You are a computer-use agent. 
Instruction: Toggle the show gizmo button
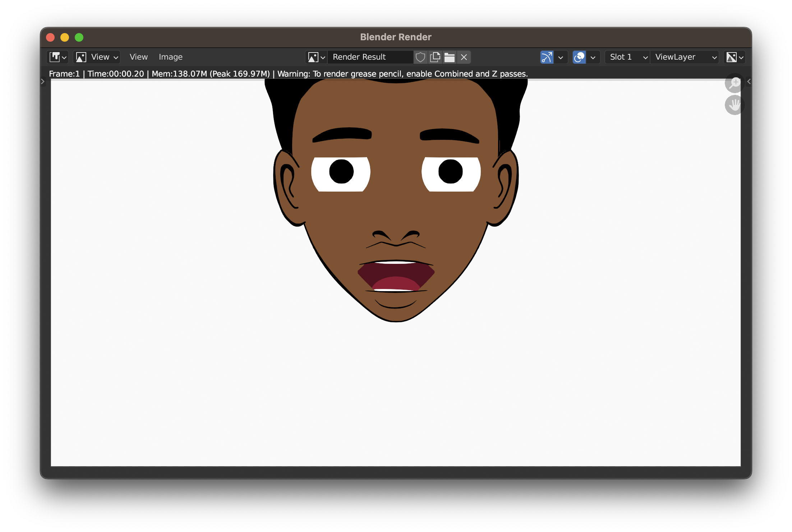[547, 57]
